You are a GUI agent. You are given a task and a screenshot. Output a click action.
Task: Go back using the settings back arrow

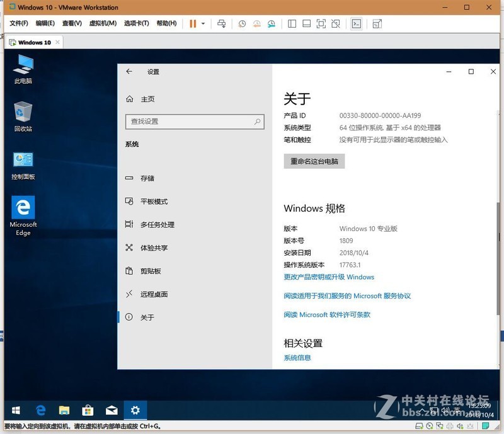[130, 72]
